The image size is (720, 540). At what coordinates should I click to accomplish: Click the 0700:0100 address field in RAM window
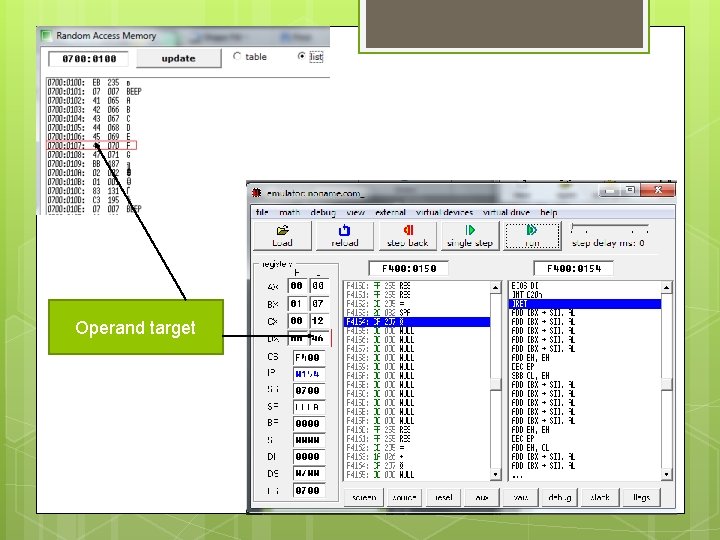click(x=89, y=59)
